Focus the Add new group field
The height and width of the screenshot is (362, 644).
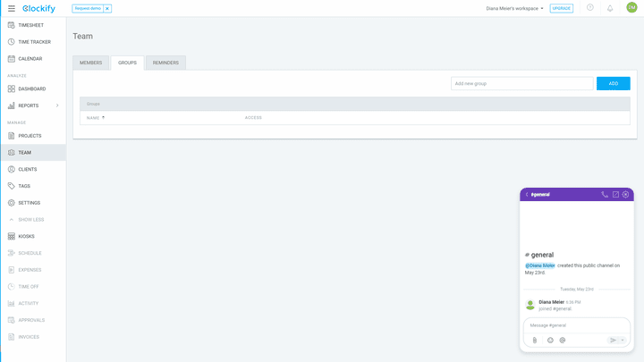(522, 83)
